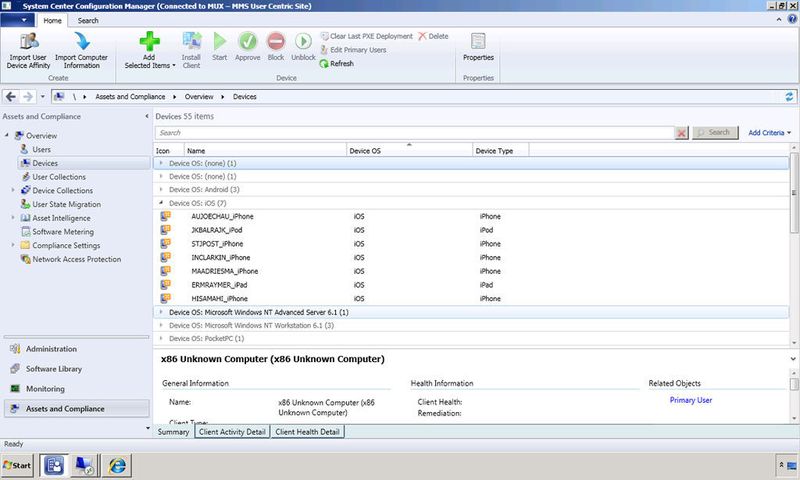Click Edit Primary Users
Viewport: 800px width, 480px height.
tap(353, 50)
